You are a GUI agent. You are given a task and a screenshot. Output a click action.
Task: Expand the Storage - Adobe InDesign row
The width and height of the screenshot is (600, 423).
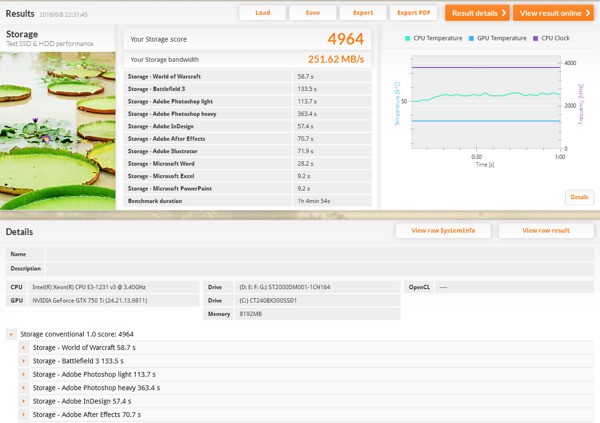24,401
